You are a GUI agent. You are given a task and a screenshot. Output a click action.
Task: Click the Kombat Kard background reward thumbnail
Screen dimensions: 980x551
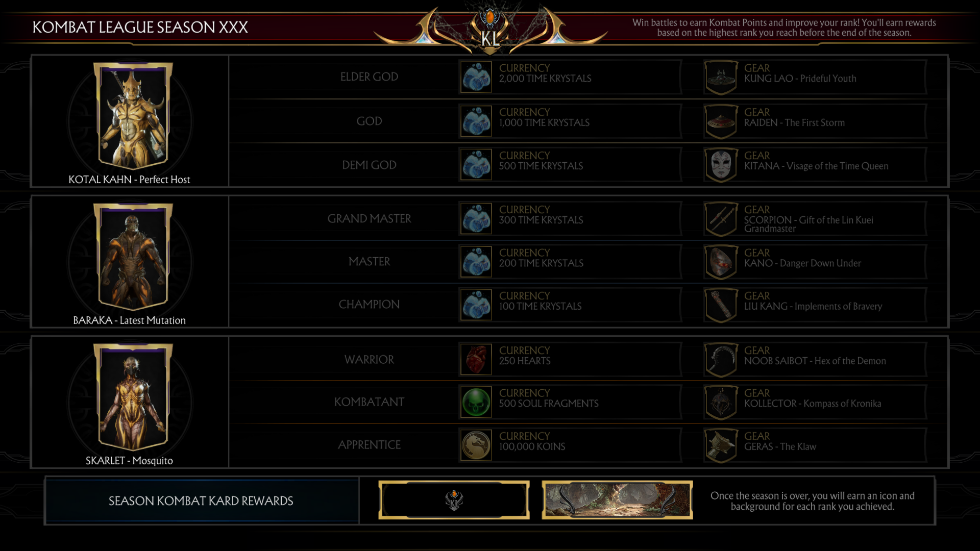pyautogui.click(x=617, y=500)
